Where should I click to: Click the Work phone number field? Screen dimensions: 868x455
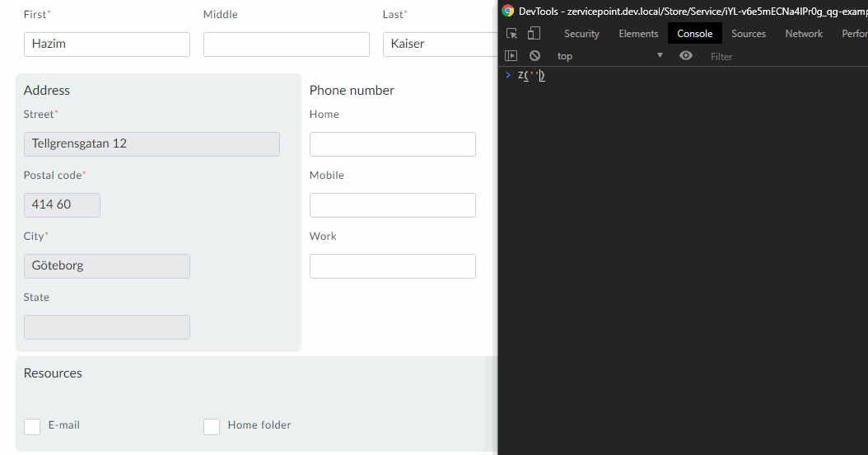[392, 266]
